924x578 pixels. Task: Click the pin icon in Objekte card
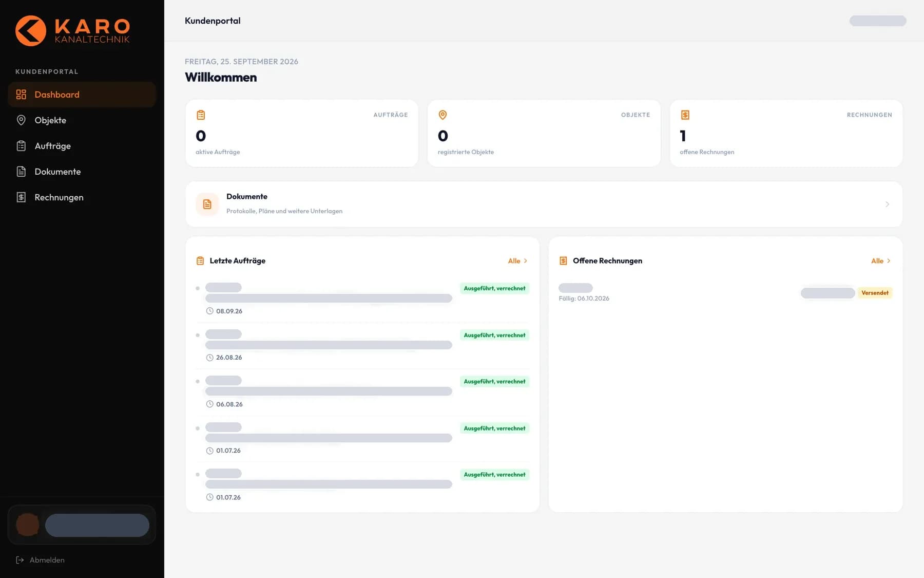(442, 115)
